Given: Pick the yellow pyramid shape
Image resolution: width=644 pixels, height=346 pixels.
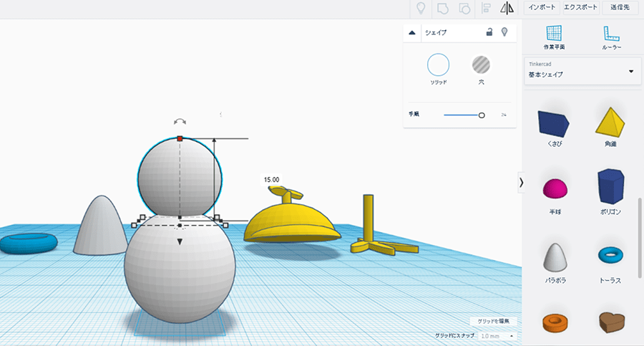Looking at the screenshot, I should [x=610, y=122].
